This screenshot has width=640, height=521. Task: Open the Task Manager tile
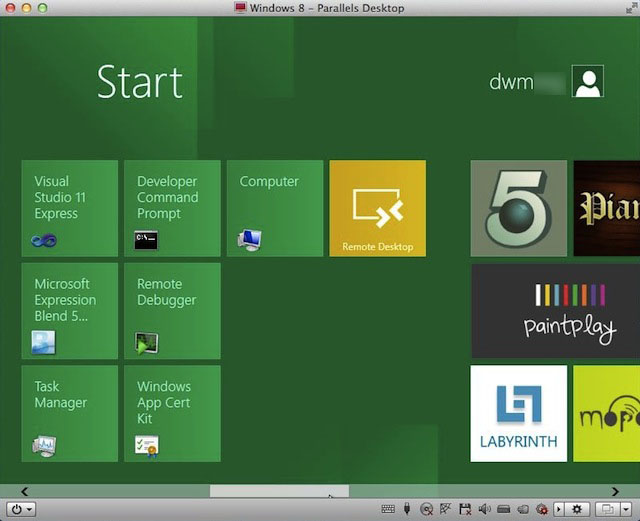(70, 414)
